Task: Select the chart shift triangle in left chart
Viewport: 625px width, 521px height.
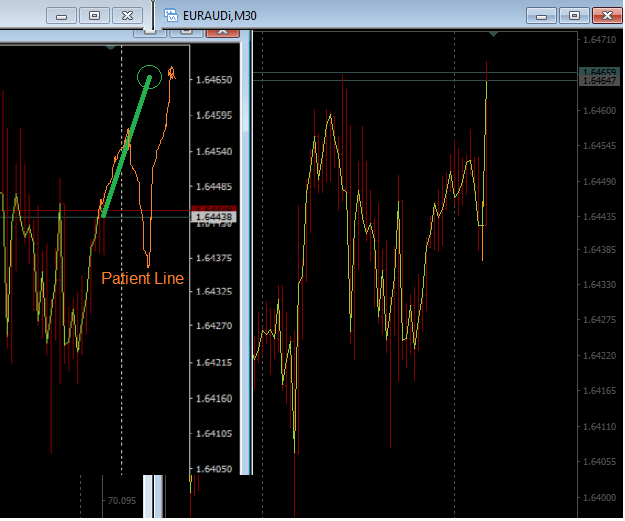Action: point(110,47)
